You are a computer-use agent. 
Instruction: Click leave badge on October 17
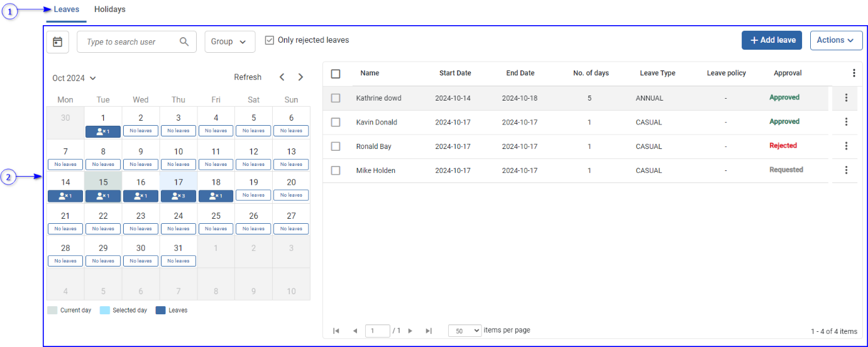[x=179, y=196]
